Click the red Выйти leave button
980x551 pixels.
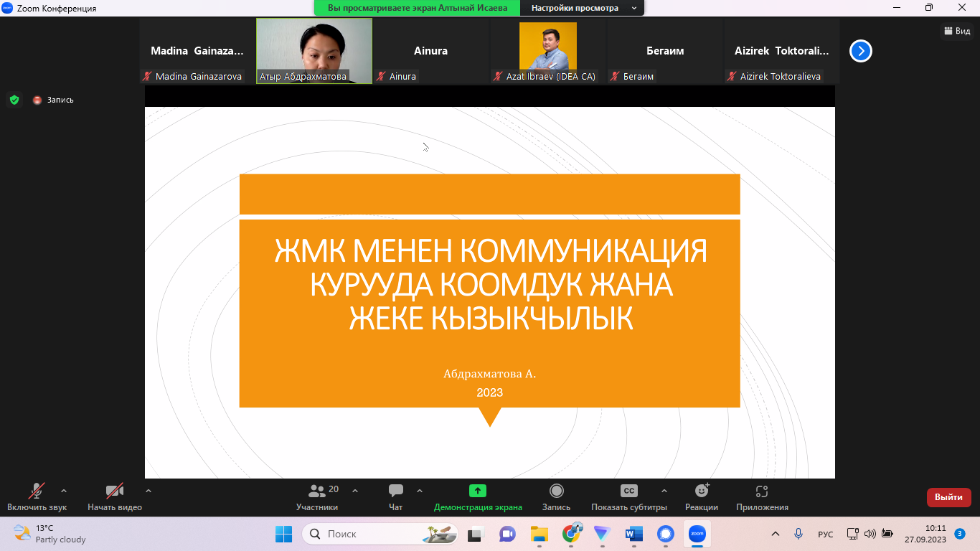pyautogui.click(x=948, y=497)
